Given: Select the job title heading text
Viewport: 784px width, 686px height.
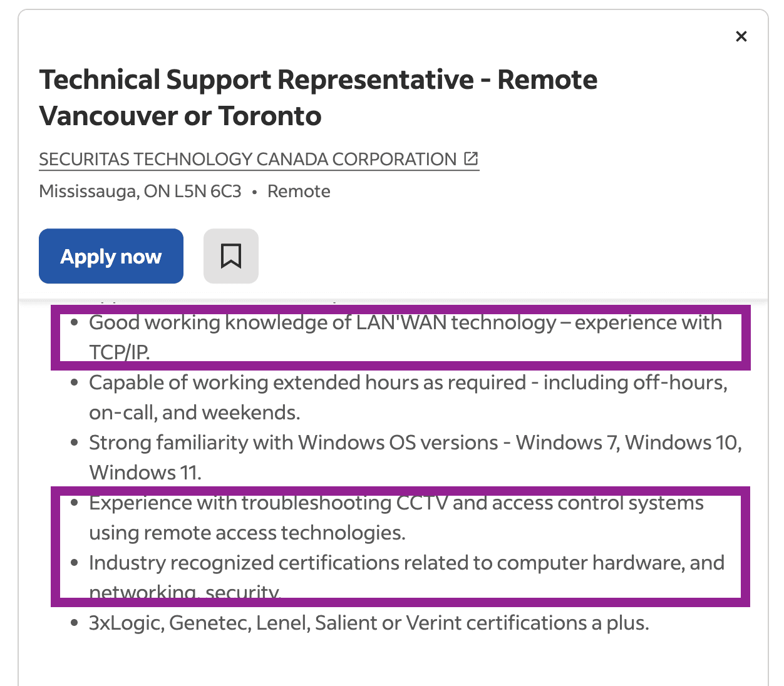Looking at the screenshot, I should click(x=318, y=97).
